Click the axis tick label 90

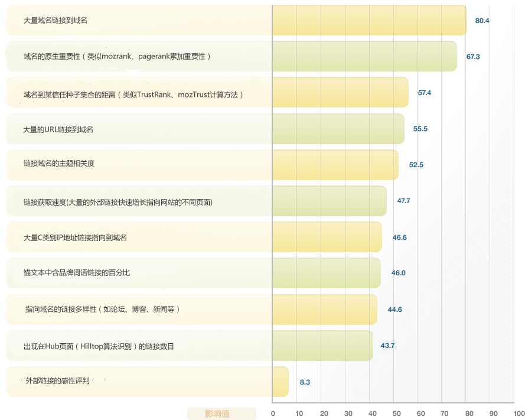pyautogui.click(x=494, y=414)
